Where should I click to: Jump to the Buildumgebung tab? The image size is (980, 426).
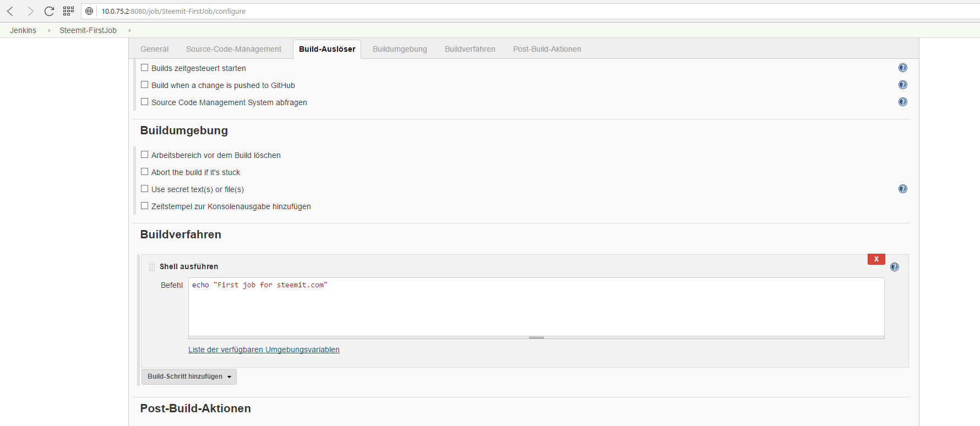(400, 49)
